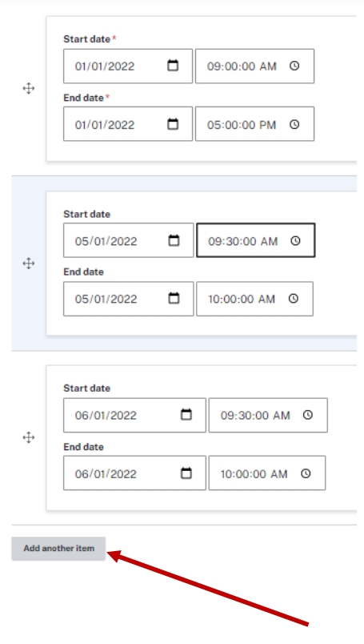Open clock picker for last 10:00:00 AM end time
Image resolution: width=364 pixels, height=644 pixels.
coord(306,473)
